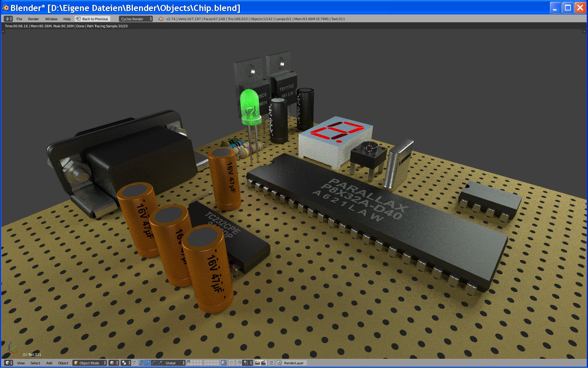Screen dimensions: 588x368
Task: Open the Object Mode dropdown
Action: pos(89,363)
